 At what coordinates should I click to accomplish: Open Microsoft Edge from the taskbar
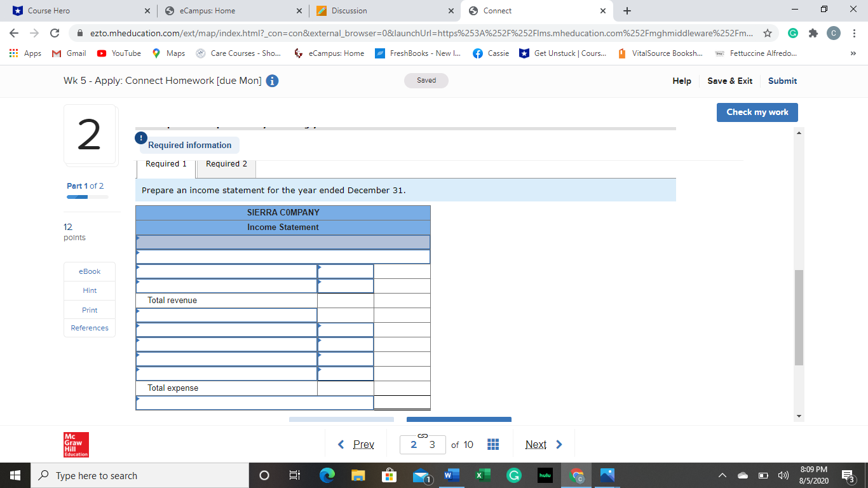click(x=326, y=475)
